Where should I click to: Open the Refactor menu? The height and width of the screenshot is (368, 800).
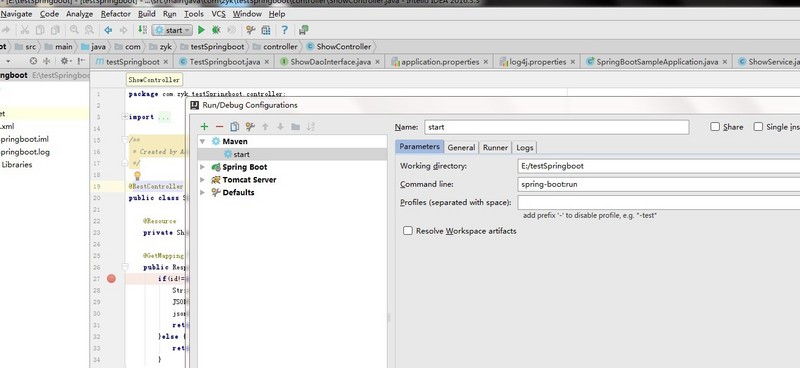click(115, 14)
